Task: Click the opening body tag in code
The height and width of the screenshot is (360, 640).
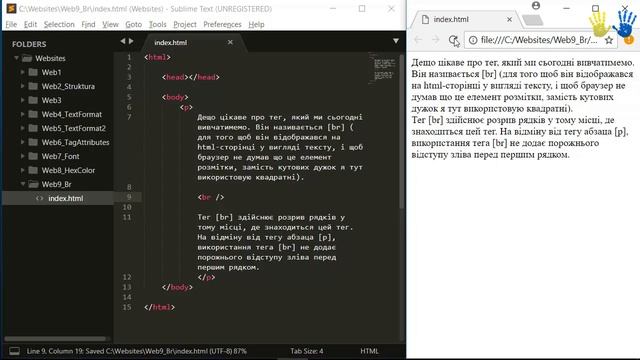Action: 175,97
